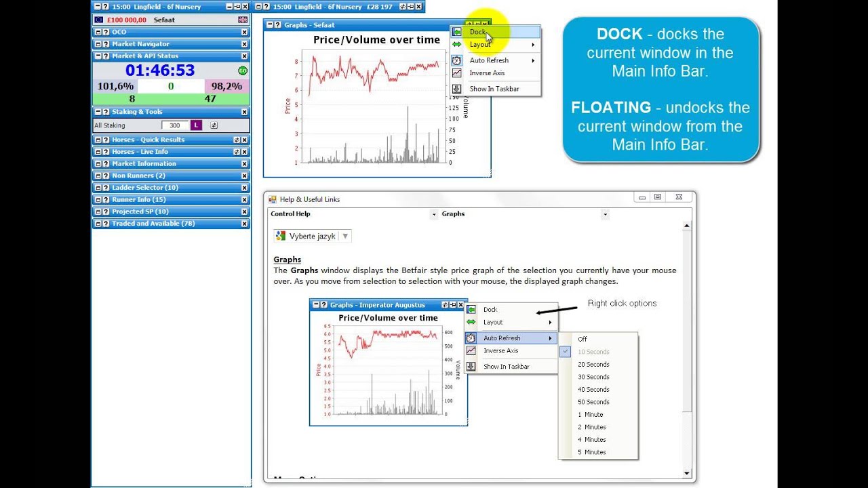Collapse the OCO panel
The width and height of the screenshot is (868, 488).
98,32
